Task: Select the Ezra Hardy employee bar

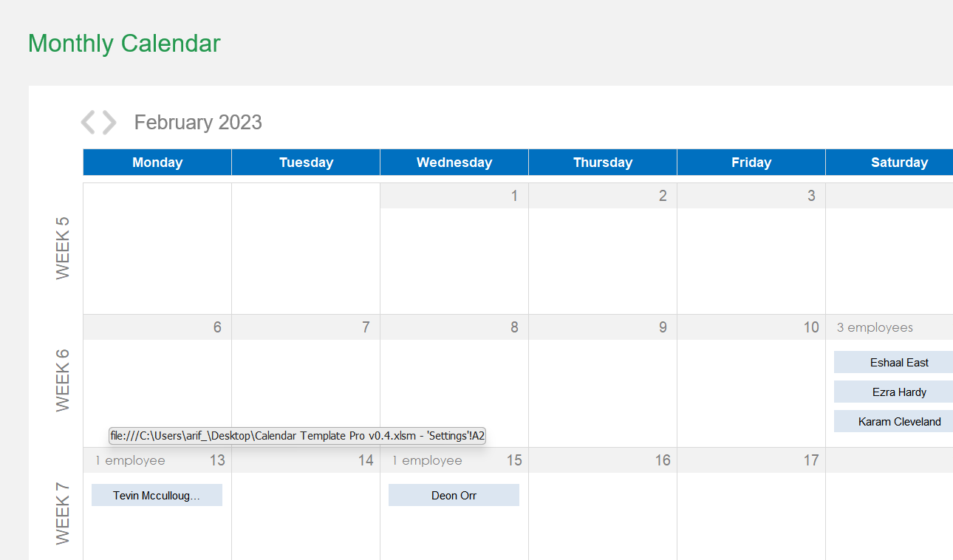Action: (x=892, y=392)
